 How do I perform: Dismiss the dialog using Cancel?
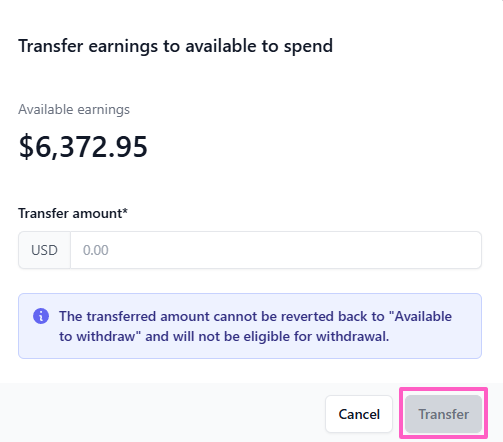[x=359, y=414]
